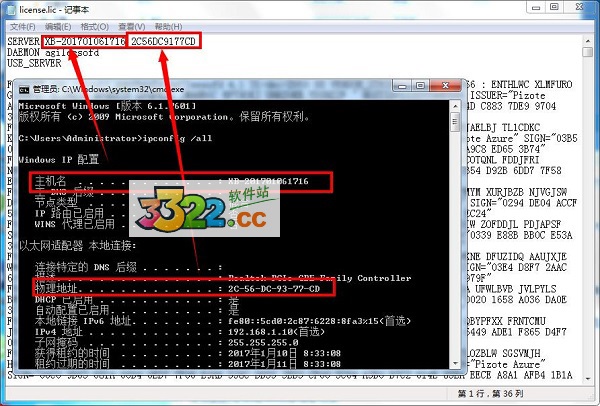
Task: Close the cmd.exe window
Action: 445,86
